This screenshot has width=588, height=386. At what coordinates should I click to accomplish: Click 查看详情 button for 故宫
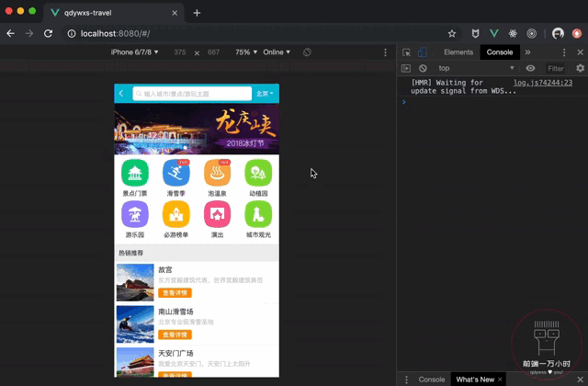175,293
